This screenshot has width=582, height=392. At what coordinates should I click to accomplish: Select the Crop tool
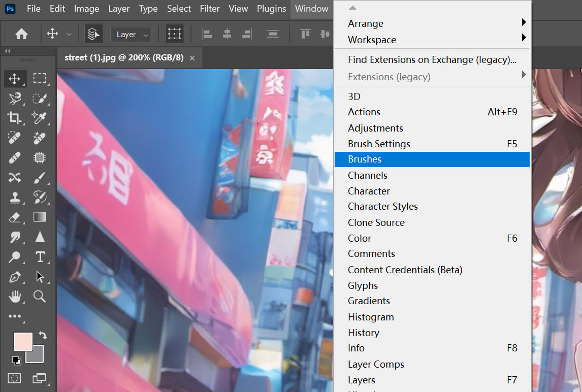[x=14, y=118]
